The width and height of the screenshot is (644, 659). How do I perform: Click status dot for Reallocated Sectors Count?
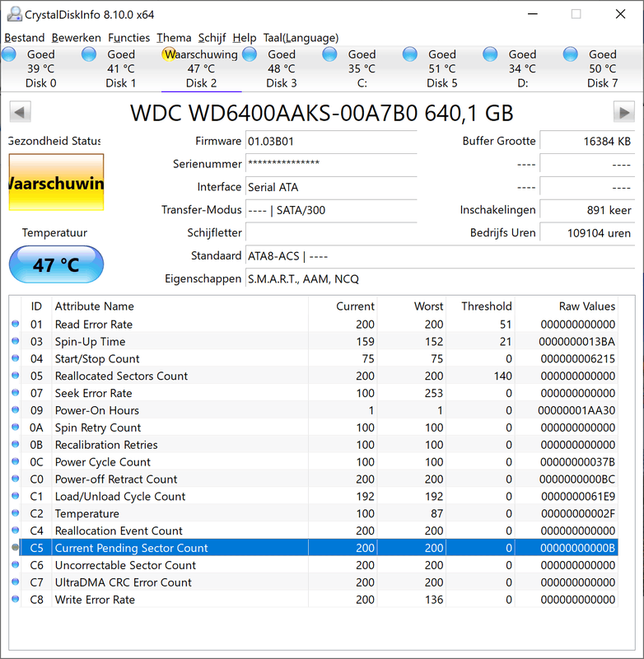click(x=16, y=376)
